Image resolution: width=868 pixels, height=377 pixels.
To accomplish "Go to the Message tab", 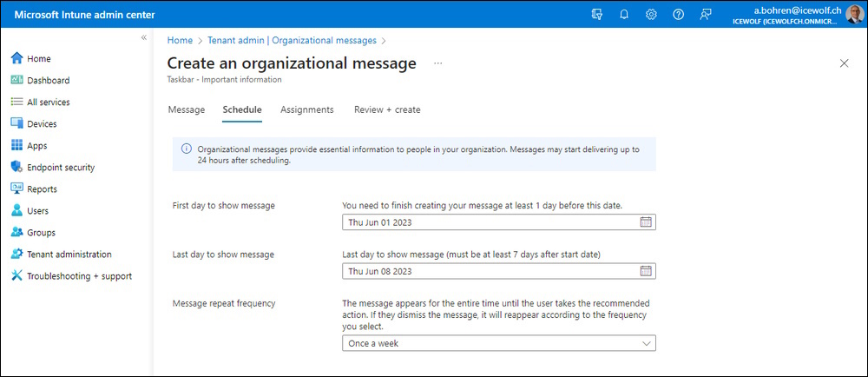I will tap(186, 109).
